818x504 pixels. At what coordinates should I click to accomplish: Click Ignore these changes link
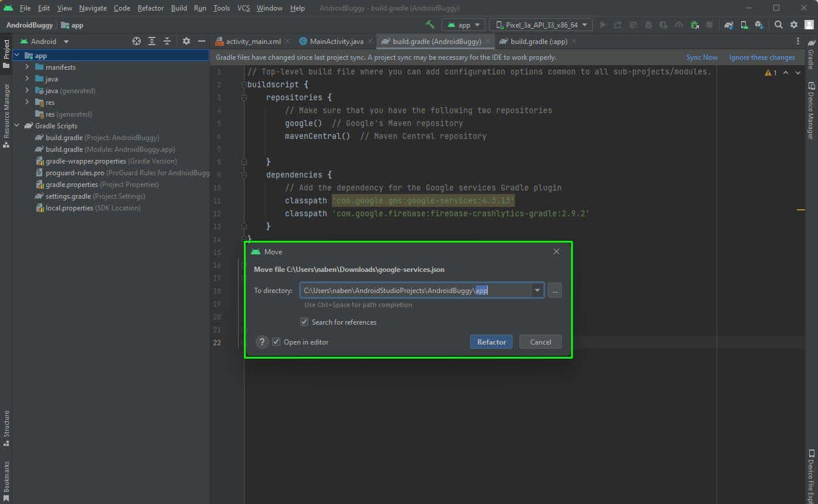click(x=762, y=57)
